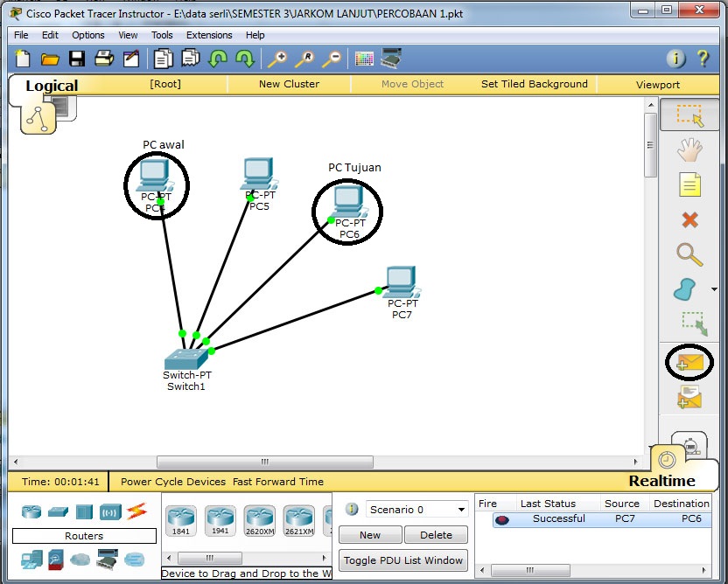Select the Select tool in side panel
Viewport: 728px width, 584px height.
point(689,115)
